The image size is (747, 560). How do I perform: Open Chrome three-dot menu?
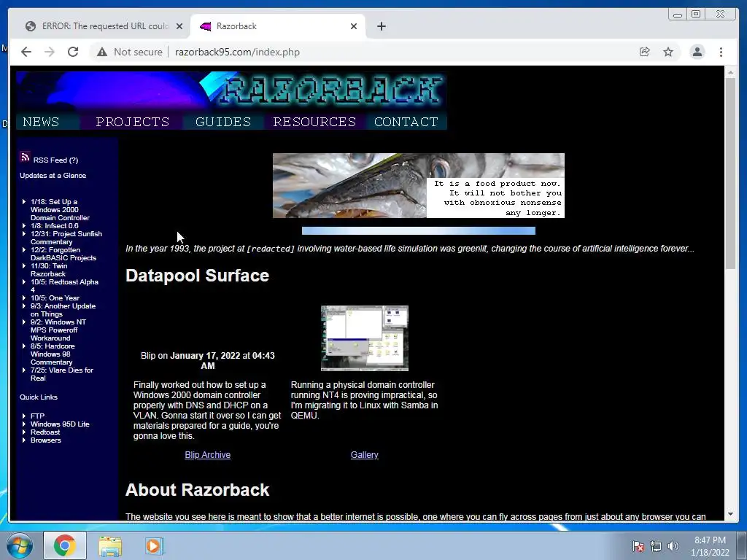click(x=721, y=52)
